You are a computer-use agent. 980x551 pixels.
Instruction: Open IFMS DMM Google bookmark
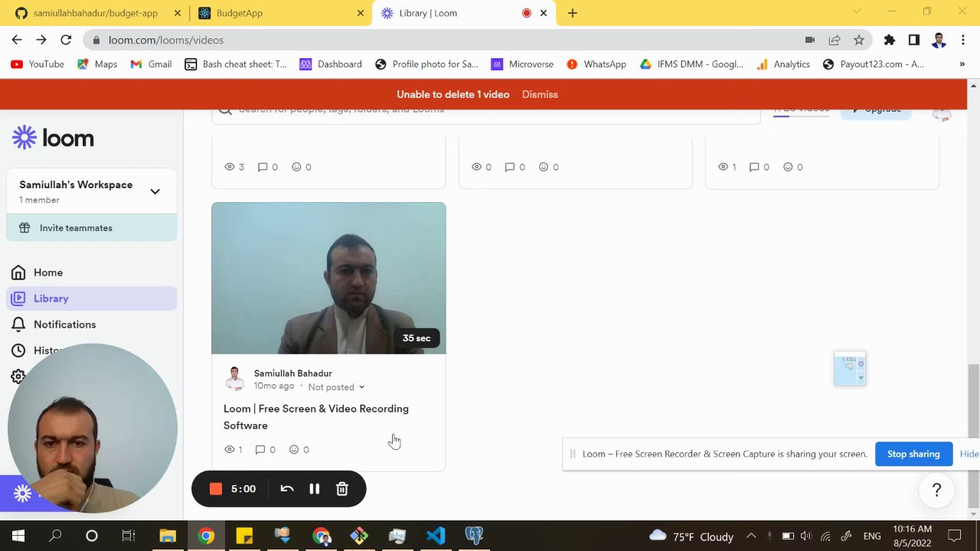[x=691, y=64]
